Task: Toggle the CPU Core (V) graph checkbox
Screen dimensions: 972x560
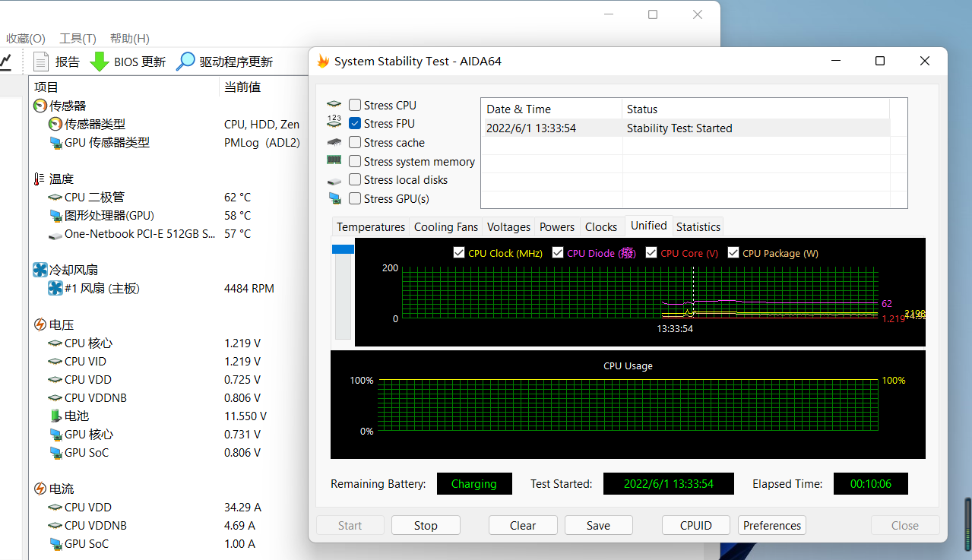Action: 651,252
